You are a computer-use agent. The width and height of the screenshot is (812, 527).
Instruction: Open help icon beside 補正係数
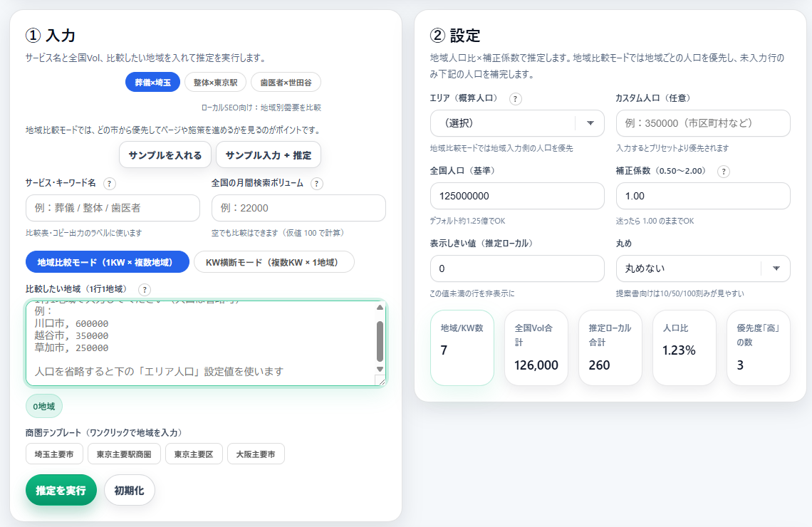click(724, 172)
